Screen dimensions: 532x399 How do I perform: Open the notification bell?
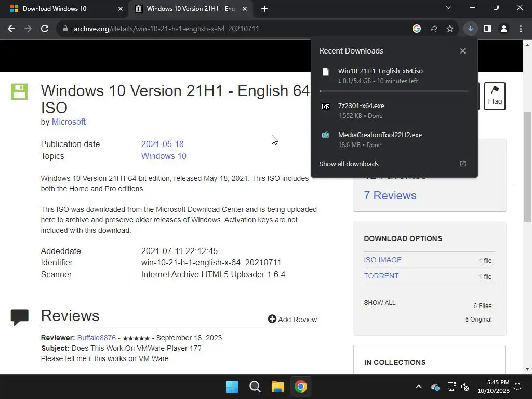(518, 387)
